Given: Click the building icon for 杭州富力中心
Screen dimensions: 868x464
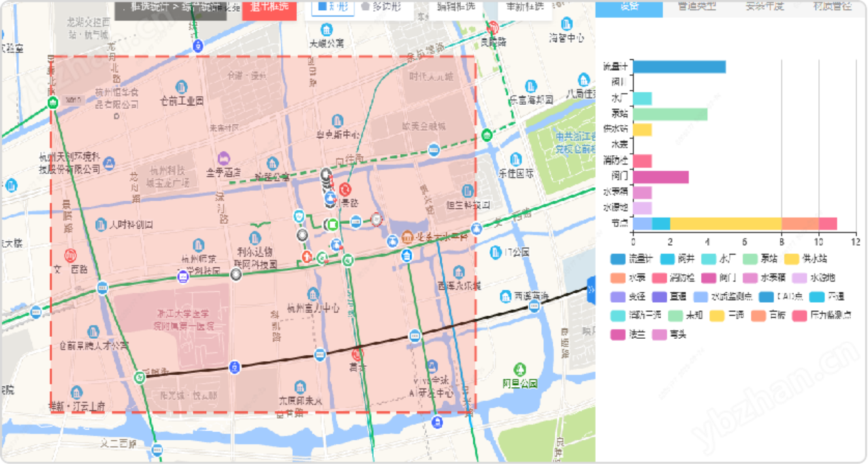Looking at the screenshot, I should pos(312,294).
